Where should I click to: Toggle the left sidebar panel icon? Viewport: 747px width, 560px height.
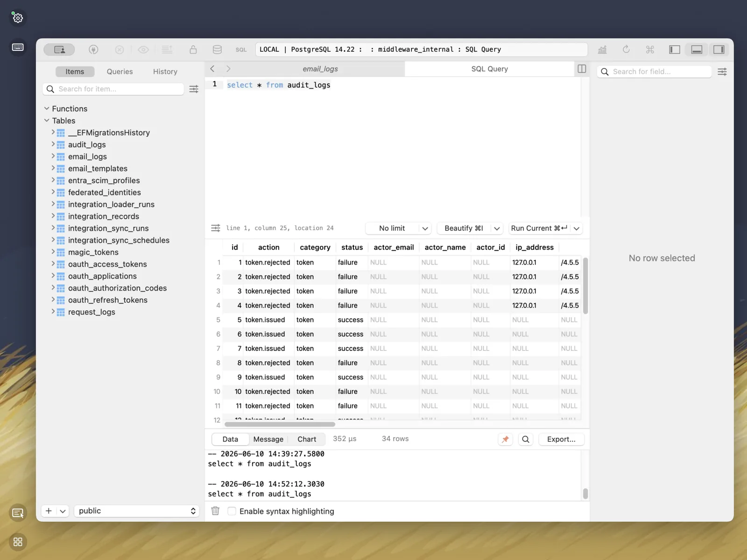(x=675, y=49)
